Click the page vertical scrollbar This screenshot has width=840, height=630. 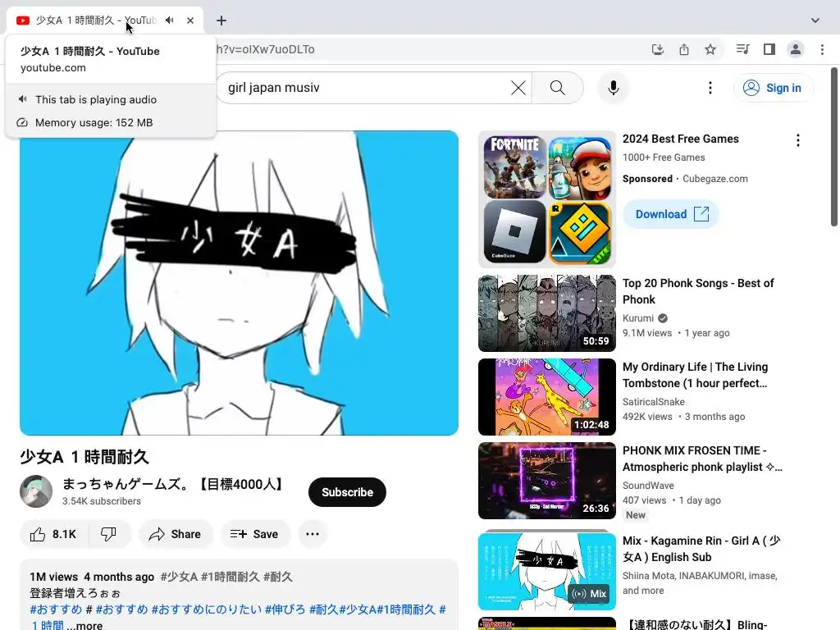point(834,148)
